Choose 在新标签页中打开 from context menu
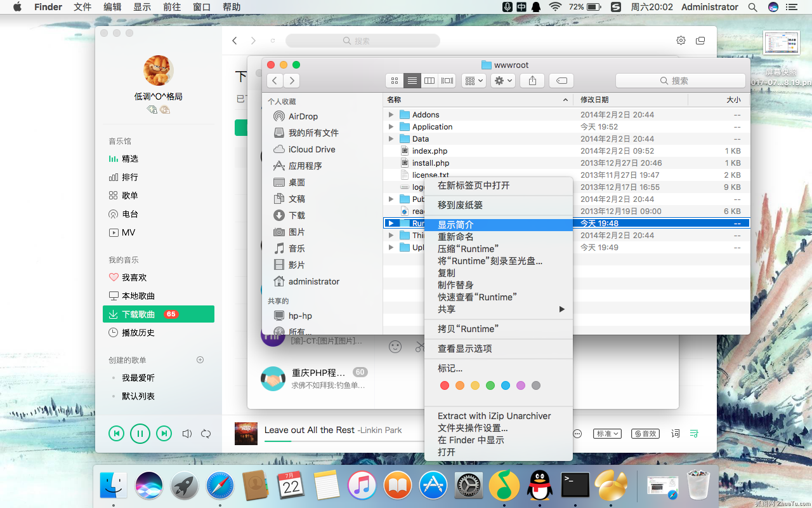The height and width of the screenshot is (508, 812). point(499,185)
